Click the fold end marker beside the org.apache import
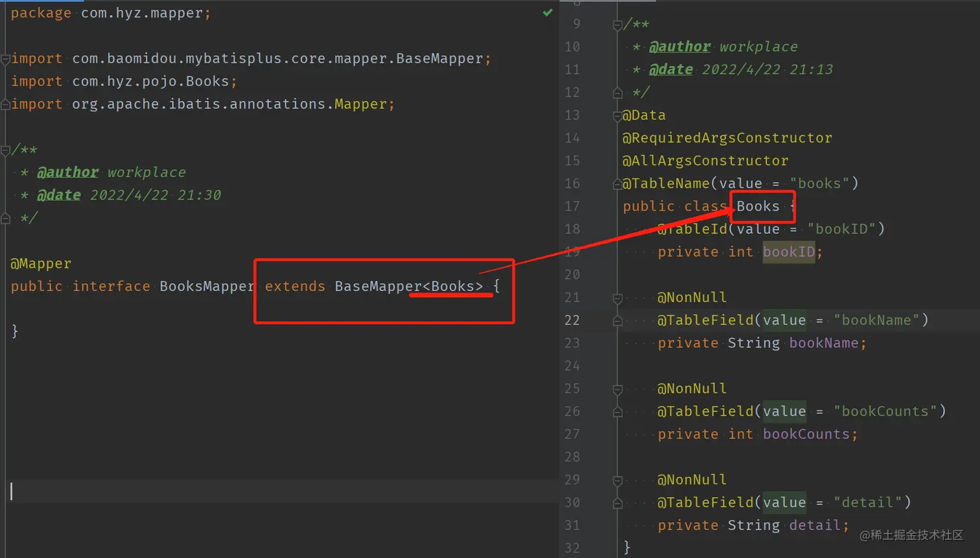Screen dimensions: 980x558 (5, 104)
